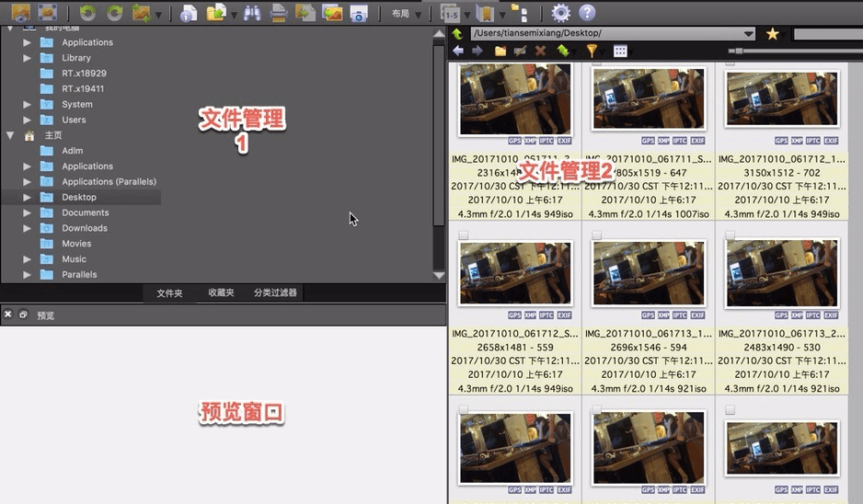Select the RT.x18929 folder
The width and height of the screenshot is (863, 504).
84,74
